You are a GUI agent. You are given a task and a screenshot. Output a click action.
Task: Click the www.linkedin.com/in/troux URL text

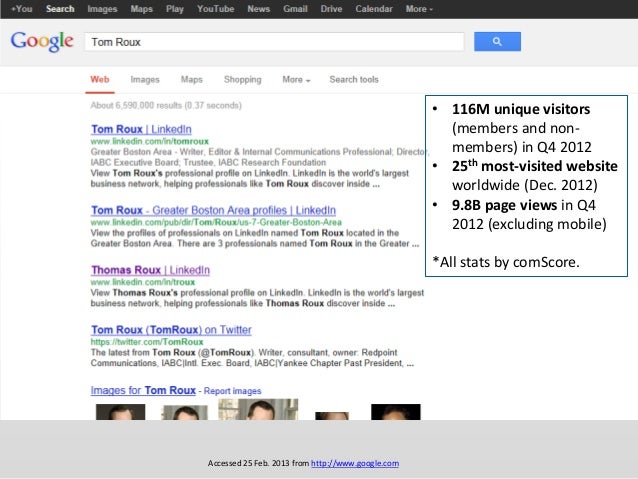pos(143,282)
